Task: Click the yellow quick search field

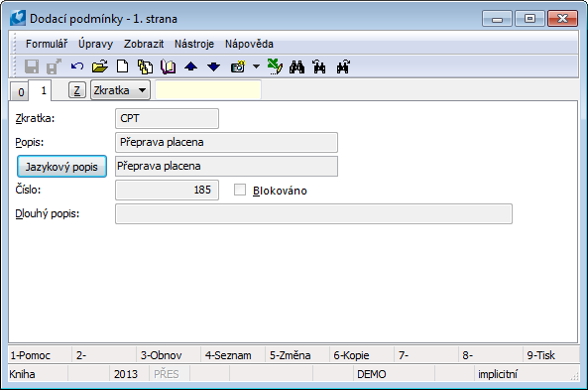Action: tap(208, 90)
